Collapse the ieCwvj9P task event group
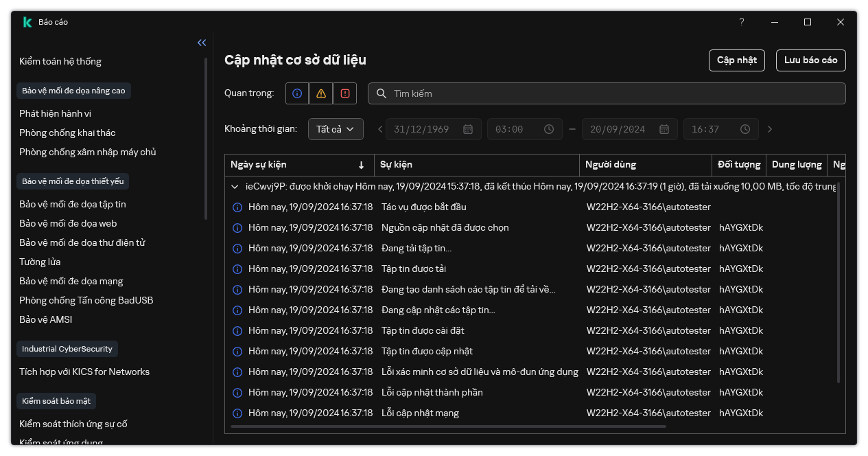The height and width of the screenshot is (456, 868). click(235, 186)
